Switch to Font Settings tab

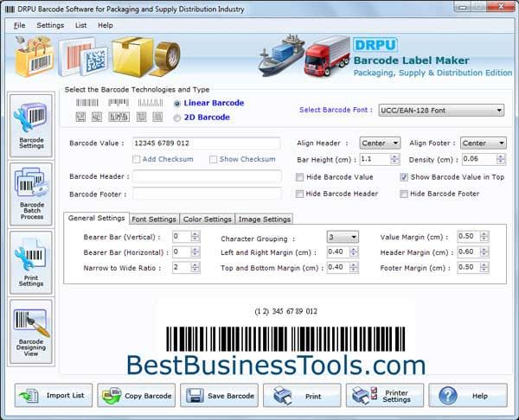point(154,220)
